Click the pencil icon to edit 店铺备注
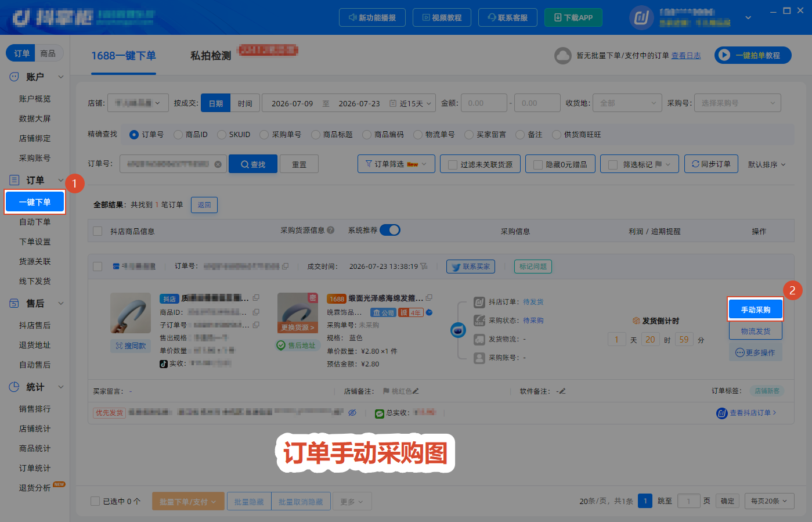The image size is (812, 522). (x=416, y=391)
